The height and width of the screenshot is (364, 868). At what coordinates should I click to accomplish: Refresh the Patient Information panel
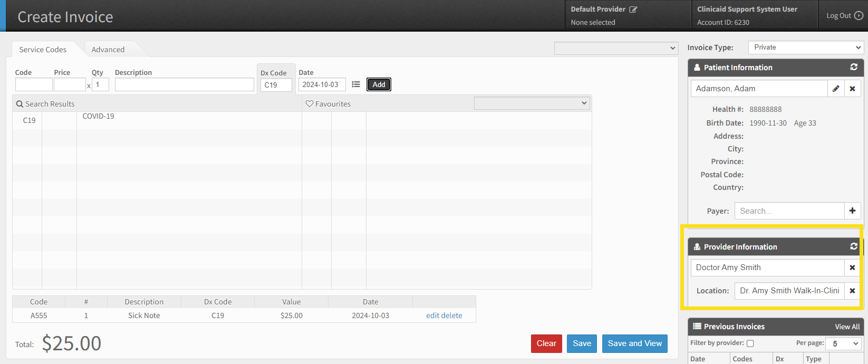[854, 67]
